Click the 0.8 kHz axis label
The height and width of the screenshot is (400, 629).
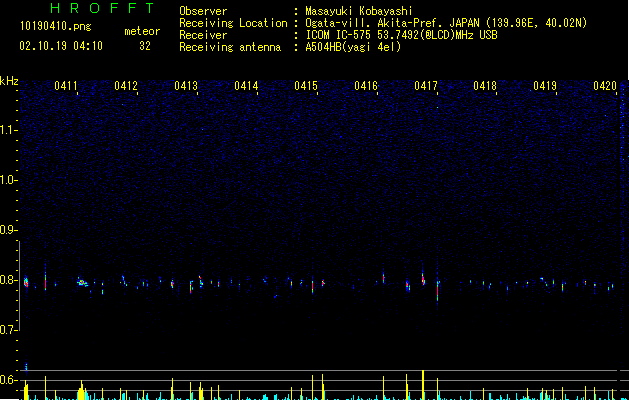click(x=9, y=280)
